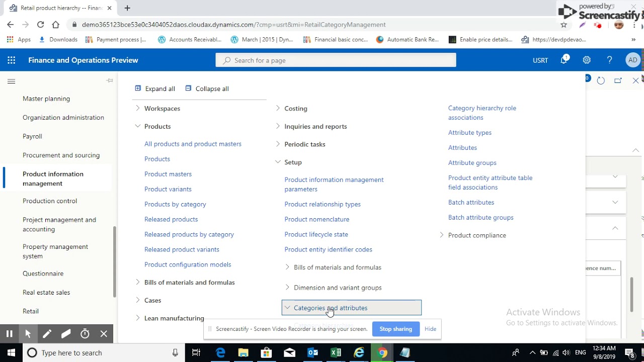Expand the Lean manufacturing section
Image resolution: width=644 pixels, height=362 pixels.
click(x=137, y=318)
